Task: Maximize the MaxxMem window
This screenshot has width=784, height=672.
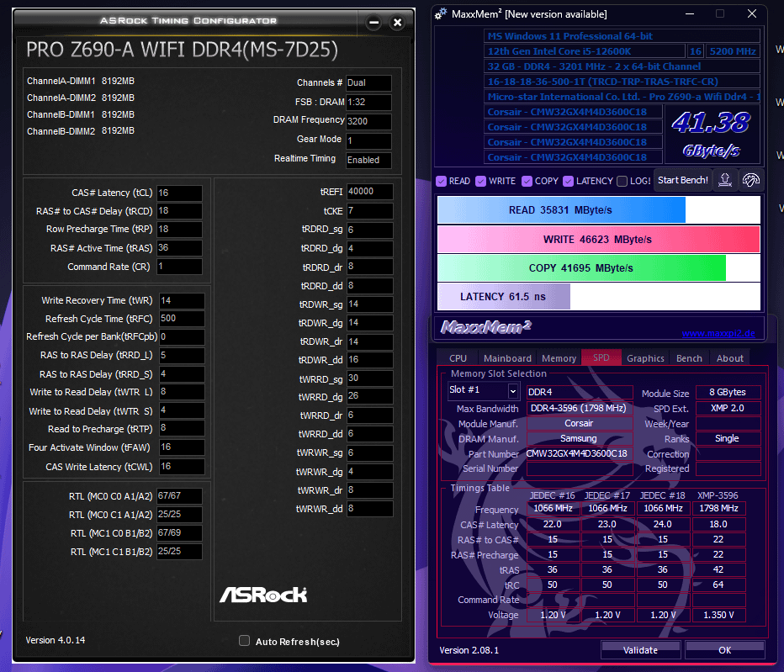Action: pos(720,14)
